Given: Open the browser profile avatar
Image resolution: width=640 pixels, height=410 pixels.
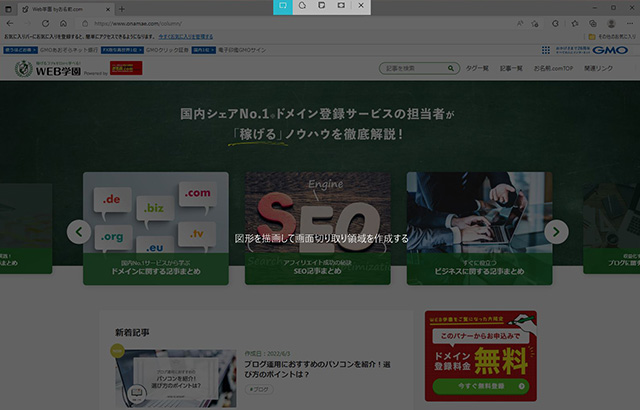Looking at the screenshot, I should tap(611, 24).
